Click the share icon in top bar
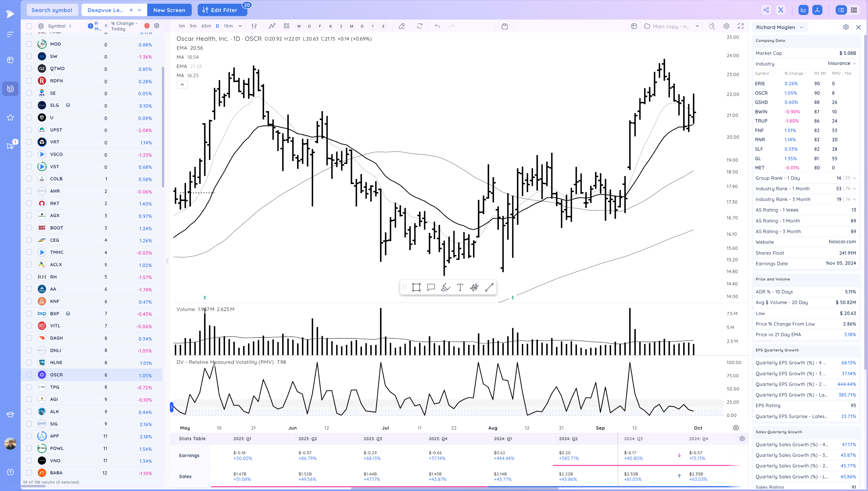The image size is (868, 491). pyautogui.click(x=766, y=10)
